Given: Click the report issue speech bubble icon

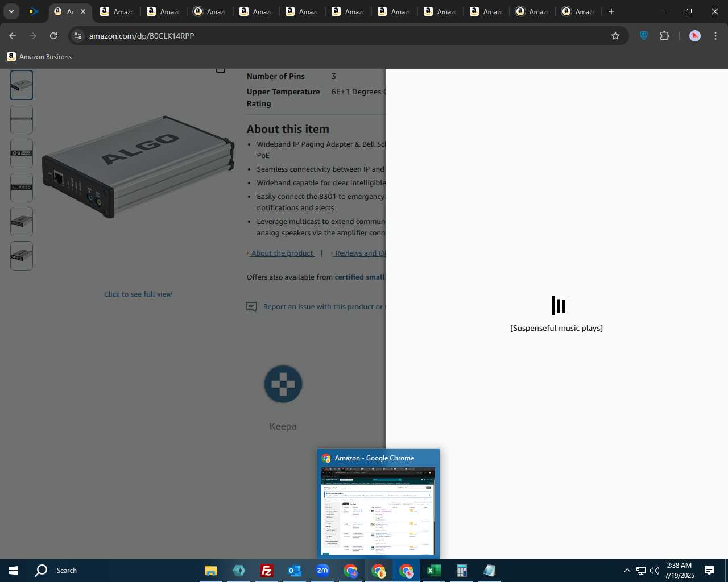Looking at the screenshot, I should 251,307.
